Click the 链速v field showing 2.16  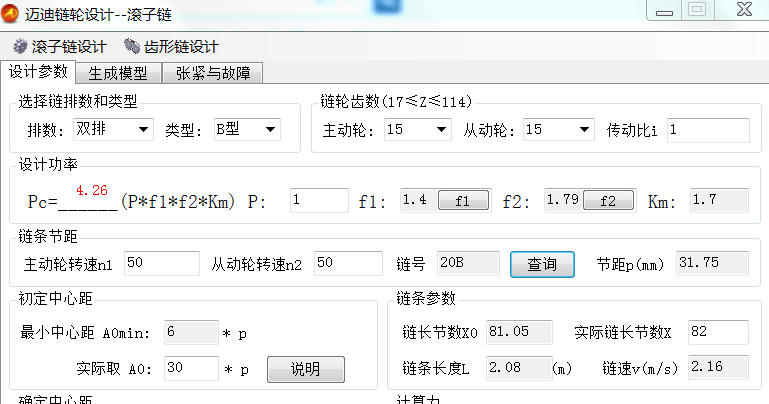pos(718,368)
